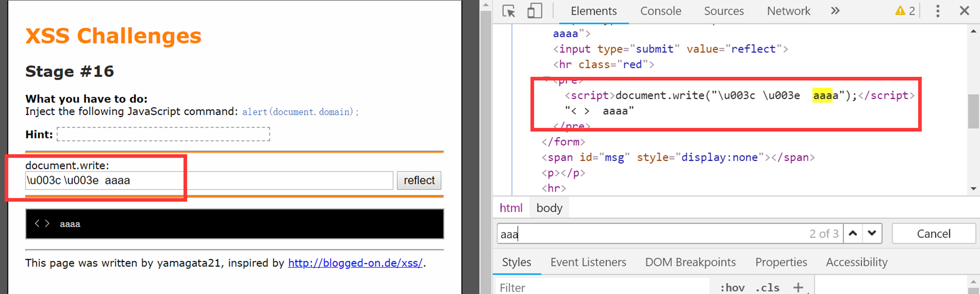This screenshot has height=294, width=980.
Task: Close the DevTools panel
Action: point(964,11)
